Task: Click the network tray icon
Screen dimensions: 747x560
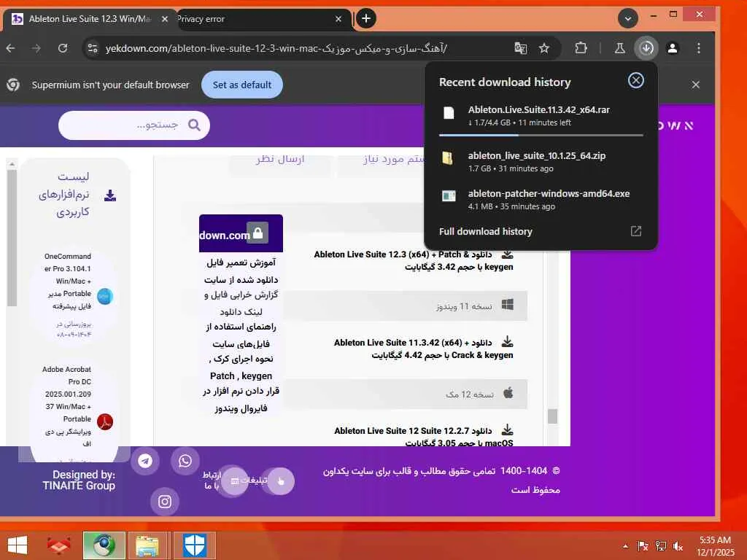Action: tap(661, 546)
